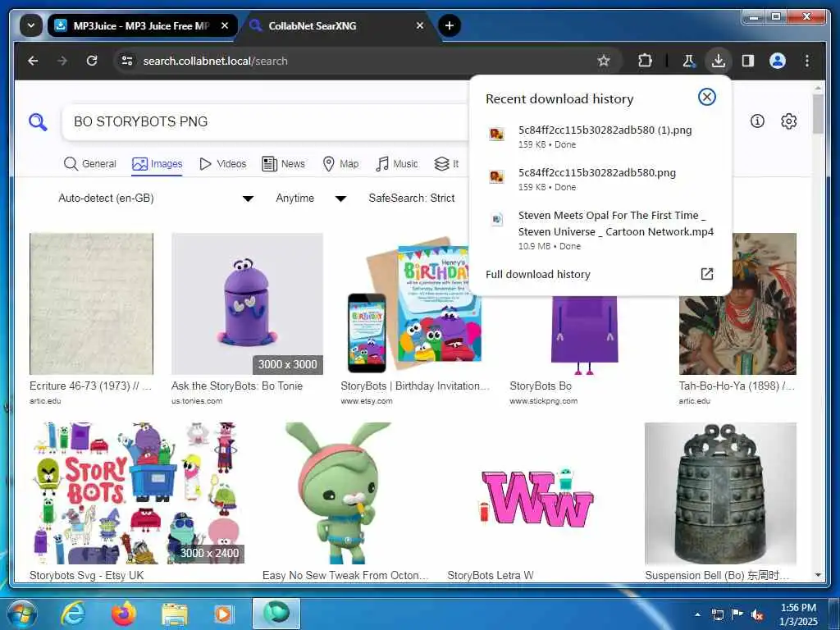Launch Internet Explorer from taskbar
The image size is (840, 630).
tap(72, 614)
